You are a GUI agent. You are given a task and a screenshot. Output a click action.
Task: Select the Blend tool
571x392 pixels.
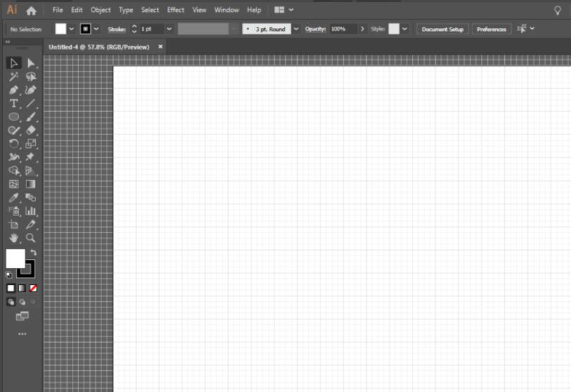(31, 198)
